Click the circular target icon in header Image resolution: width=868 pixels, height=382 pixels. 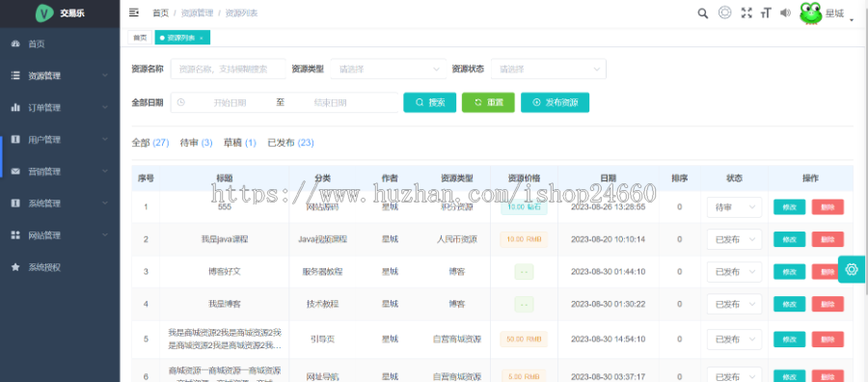tap(724, 13)
